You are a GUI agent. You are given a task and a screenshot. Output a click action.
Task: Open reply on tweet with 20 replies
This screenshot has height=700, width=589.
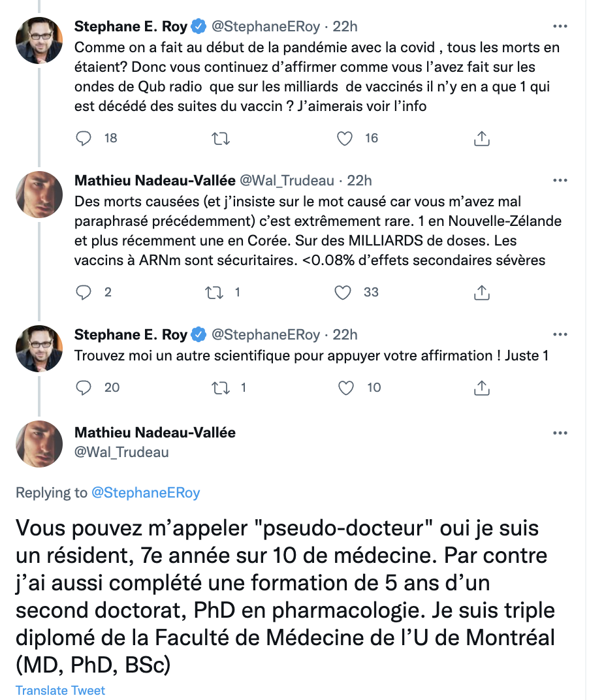coord(84,388)
